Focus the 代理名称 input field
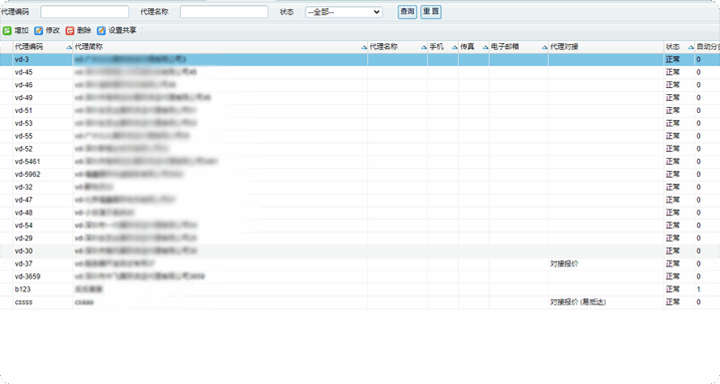This screenshot has height=384, width=720. (224, 12)
